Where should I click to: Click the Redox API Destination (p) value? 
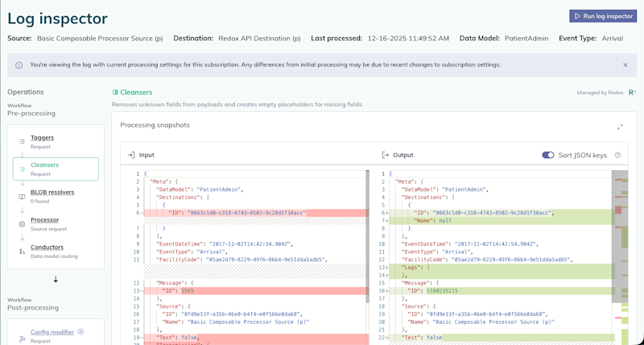click(x=259, y=38)
